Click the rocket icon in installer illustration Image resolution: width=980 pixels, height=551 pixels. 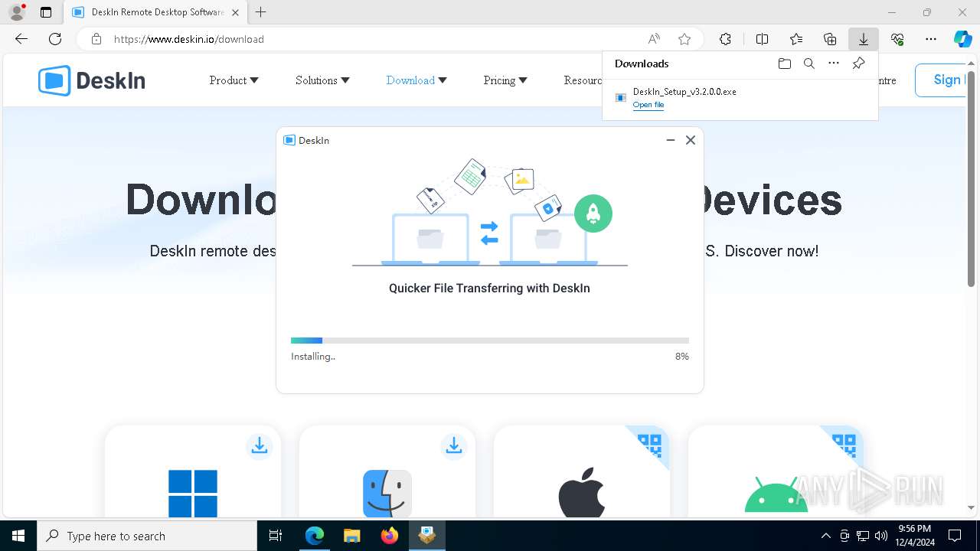click(x=593, y=214)
